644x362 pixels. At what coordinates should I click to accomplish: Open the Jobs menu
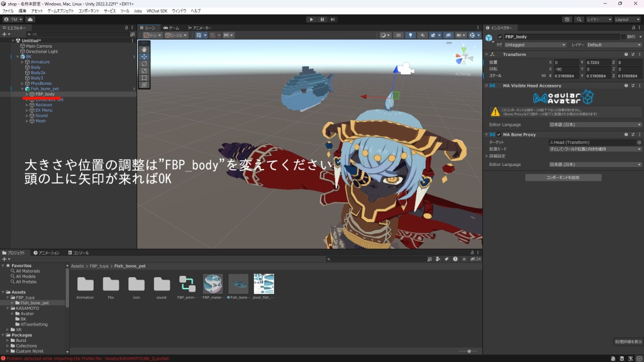pos(138,11)
